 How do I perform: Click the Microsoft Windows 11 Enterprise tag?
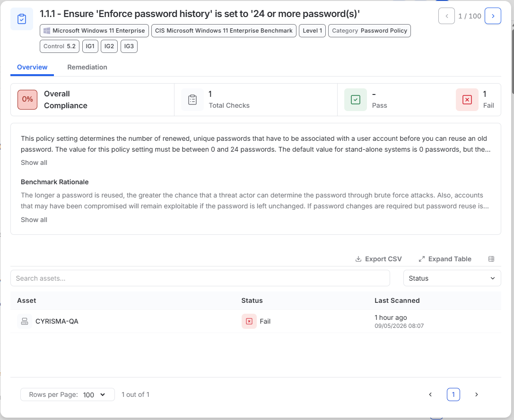(95, 31)
